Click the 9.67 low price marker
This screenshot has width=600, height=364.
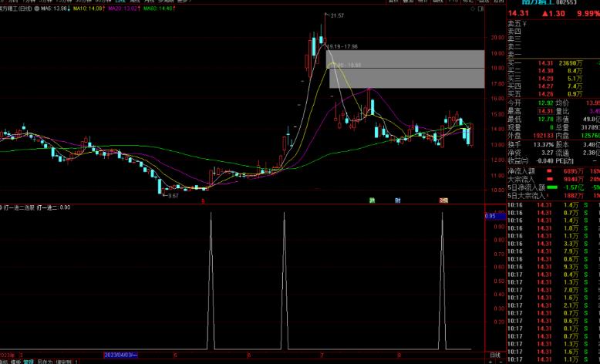173,196
